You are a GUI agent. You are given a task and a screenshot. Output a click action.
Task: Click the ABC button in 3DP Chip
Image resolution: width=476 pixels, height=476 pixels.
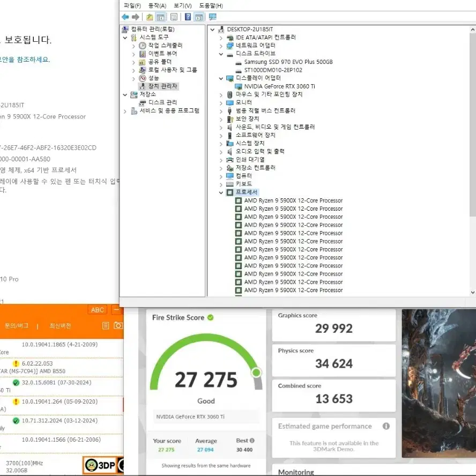click(x=98, y=310)
